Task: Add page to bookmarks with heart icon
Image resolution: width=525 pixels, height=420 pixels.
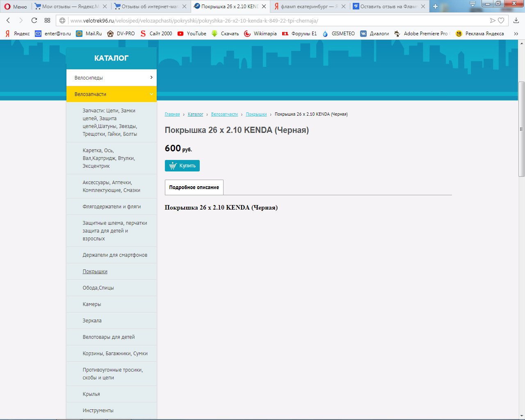Action: pyautogui.click(x=501, y=21)
